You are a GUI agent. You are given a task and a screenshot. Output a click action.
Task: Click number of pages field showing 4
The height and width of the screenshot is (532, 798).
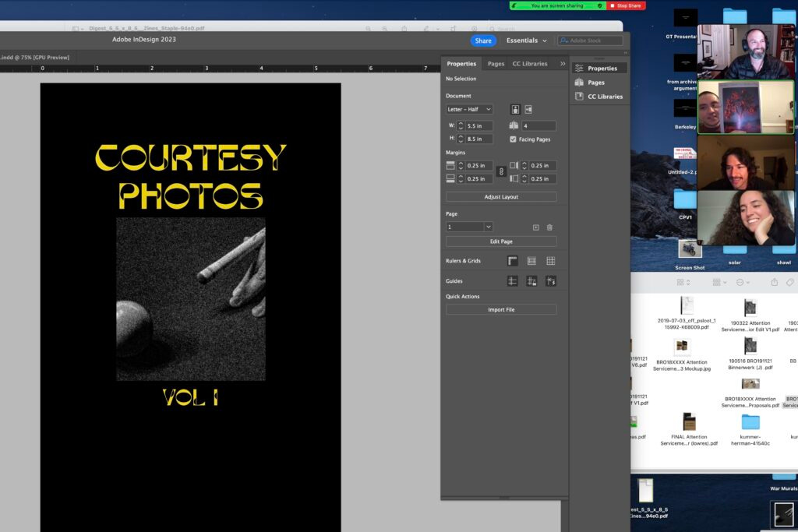[538, 125]
